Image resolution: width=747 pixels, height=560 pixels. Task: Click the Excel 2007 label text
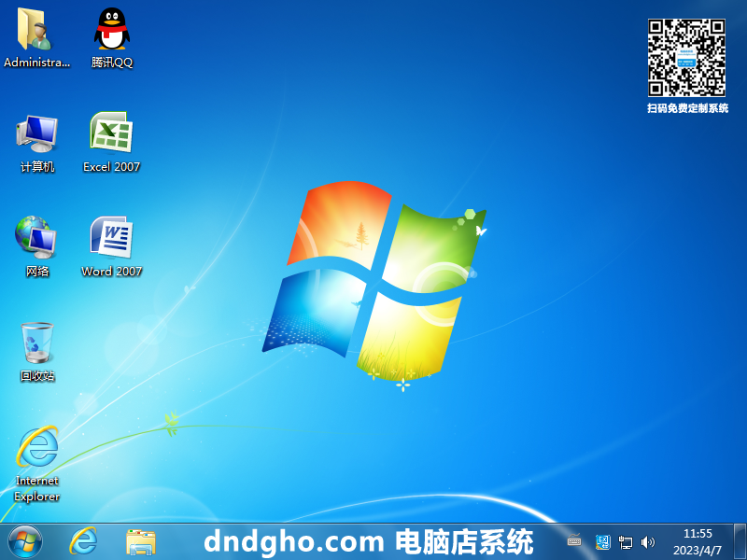pos(111,167)
